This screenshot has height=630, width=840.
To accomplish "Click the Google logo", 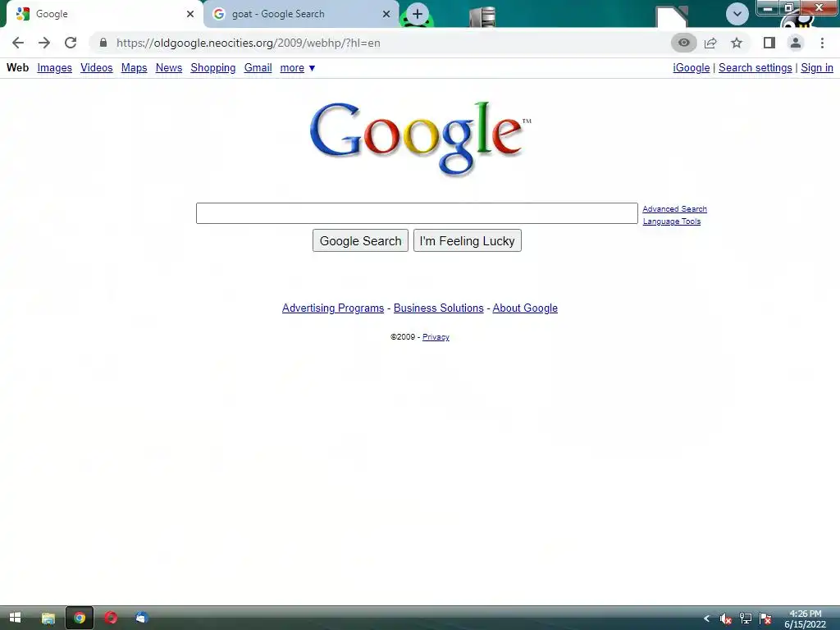I will [x=420, y=138].
